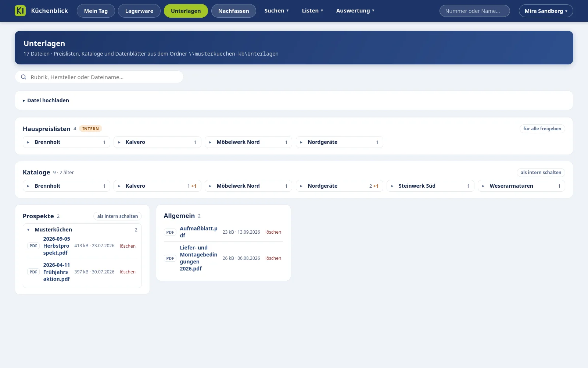Screen dimensions: 588x368
Task: Click PDF badge of Aufmaßblatt file
Action: tap(170, 232)
